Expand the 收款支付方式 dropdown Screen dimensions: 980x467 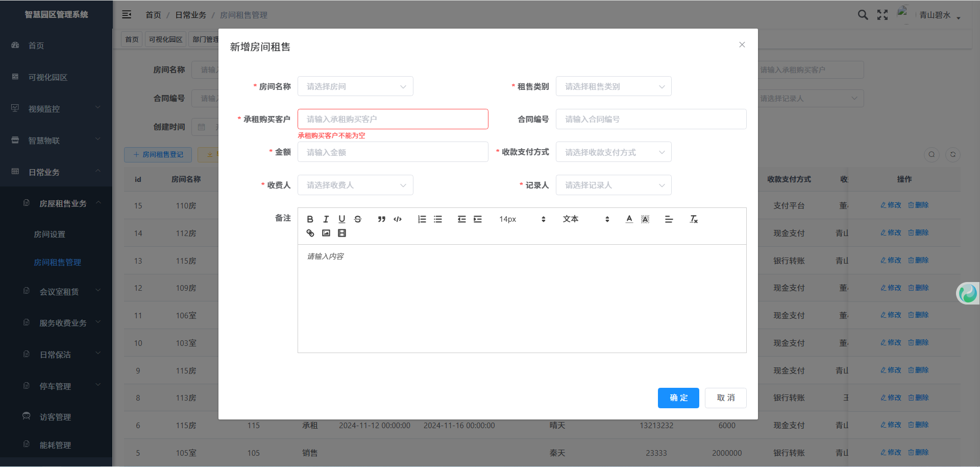pos(613,152)
